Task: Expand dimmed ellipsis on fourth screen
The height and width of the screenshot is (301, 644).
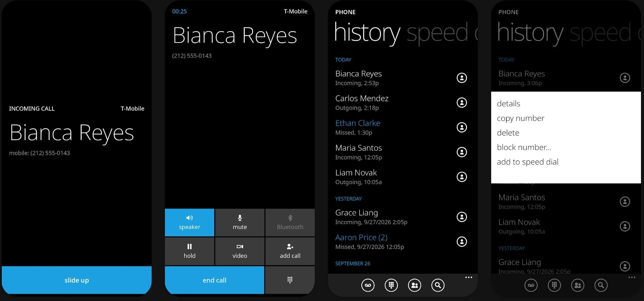Action: coord(632,277)
